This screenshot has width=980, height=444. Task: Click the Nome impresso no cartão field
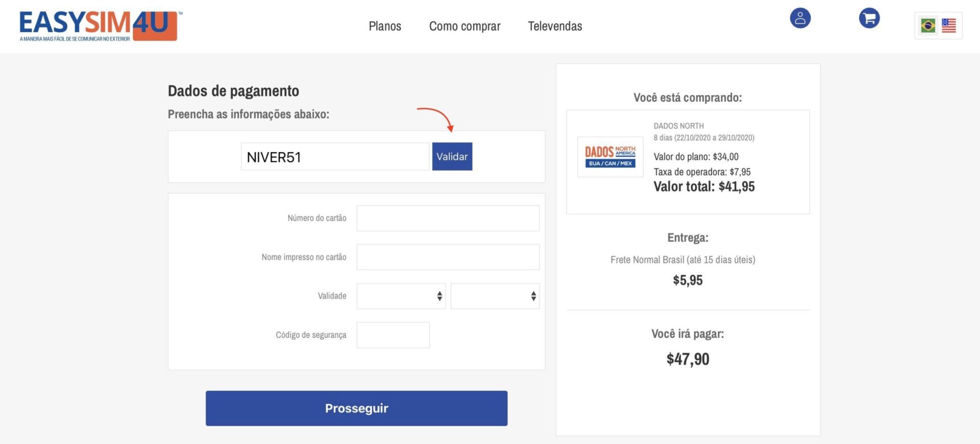[448, 257]
